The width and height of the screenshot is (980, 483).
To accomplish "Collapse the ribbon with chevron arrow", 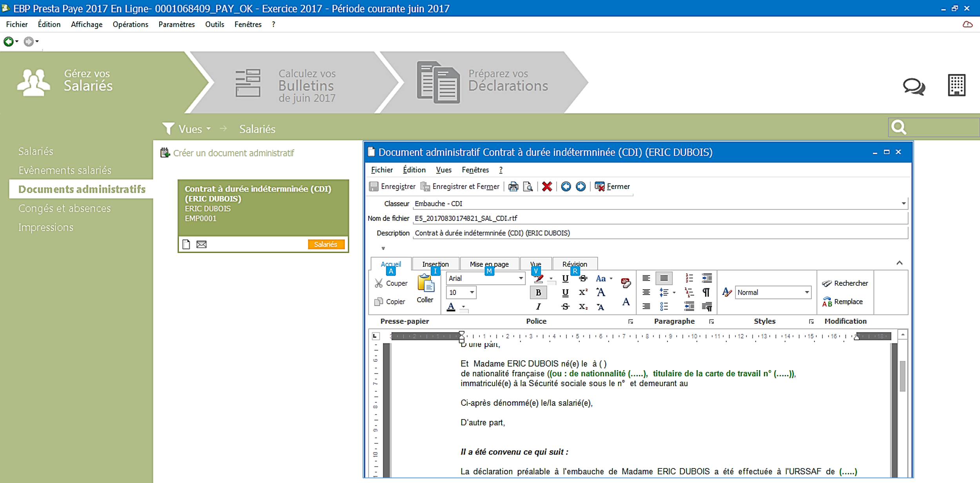I will point(899,263).
